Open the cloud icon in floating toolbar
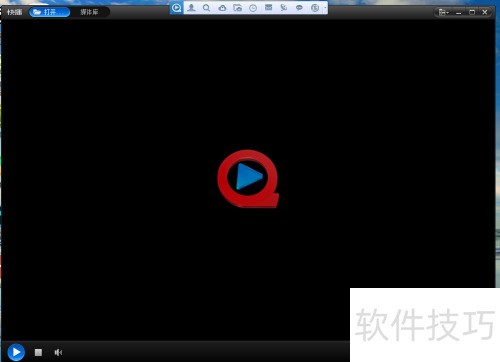The image size is (500, 362). tap(222, 8)
